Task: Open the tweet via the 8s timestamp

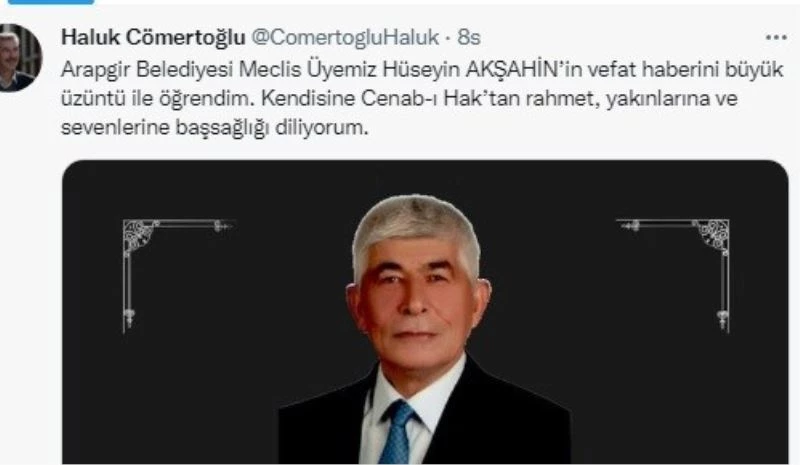Action: click(x=469, y=37)
